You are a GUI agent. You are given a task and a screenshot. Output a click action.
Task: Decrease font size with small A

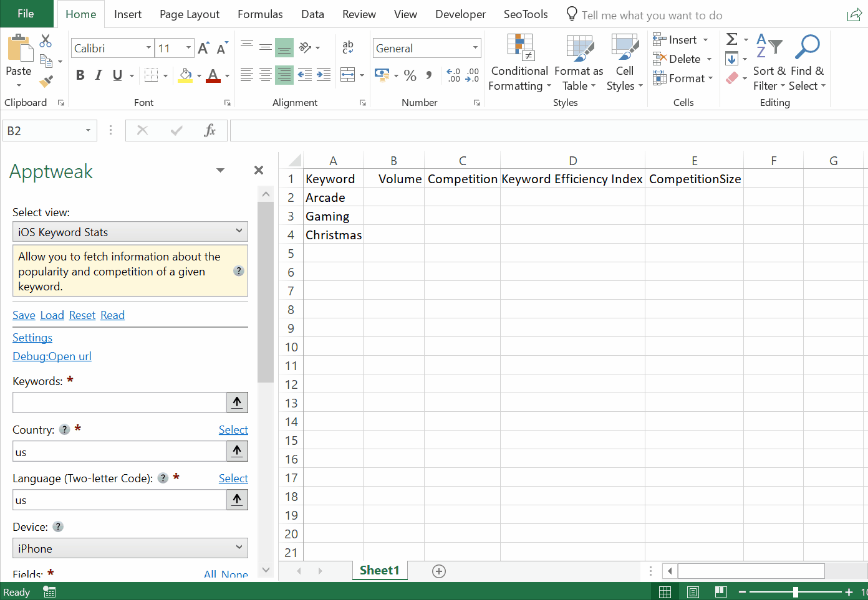(221, 48)
